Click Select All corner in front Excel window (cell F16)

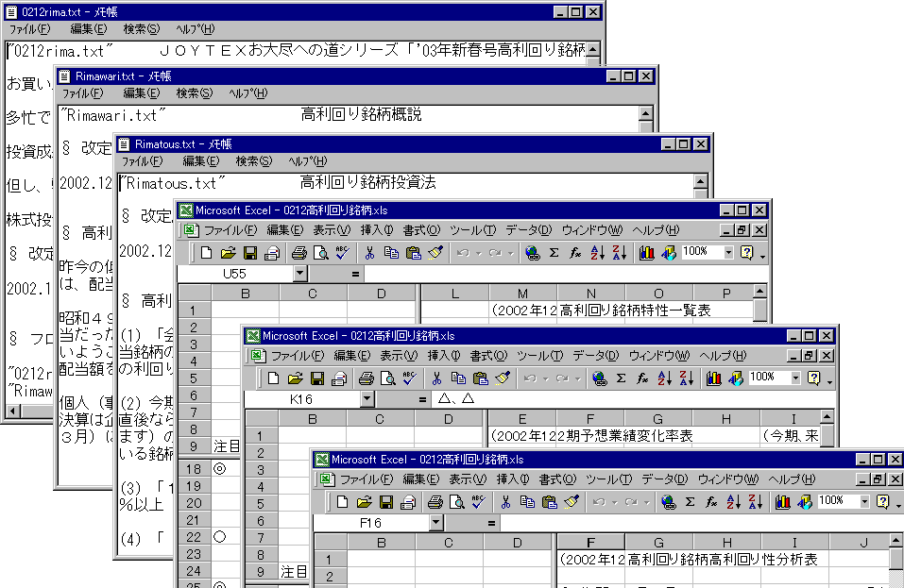click(331, 543)
